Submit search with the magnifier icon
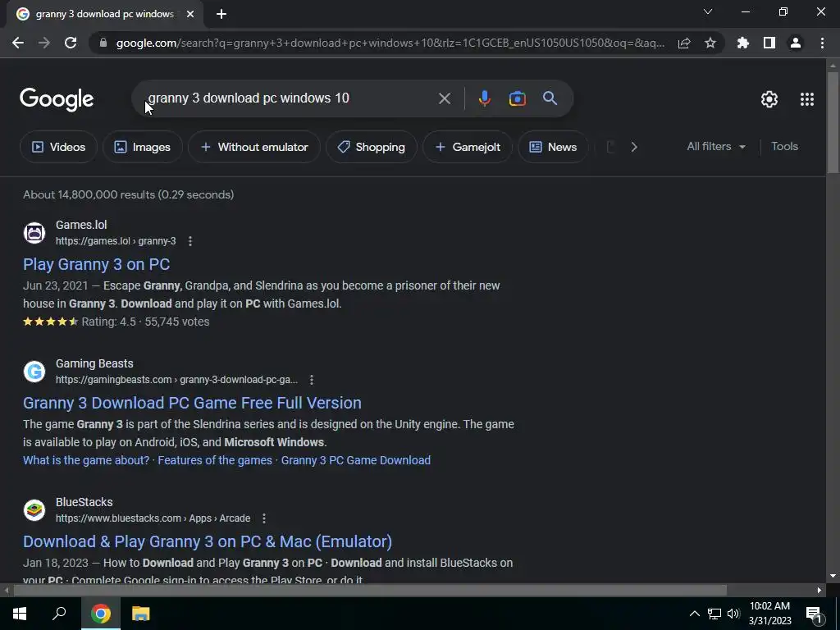 click(550, 98)
